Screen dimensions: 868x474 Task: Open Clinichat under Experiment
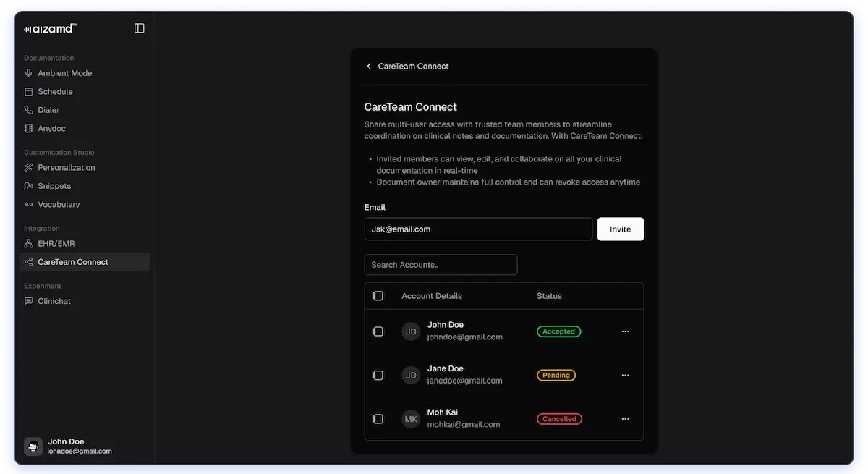85,301
